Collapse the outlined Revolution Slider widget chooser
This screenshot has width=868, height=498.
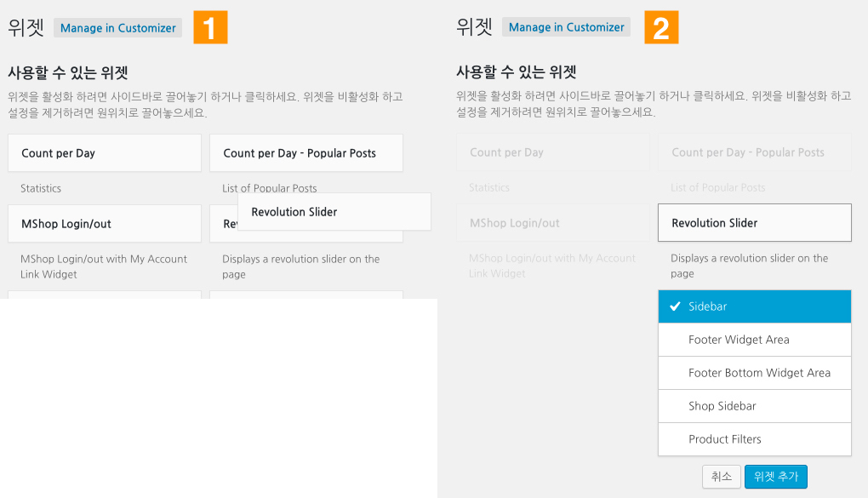click(755, 223)
